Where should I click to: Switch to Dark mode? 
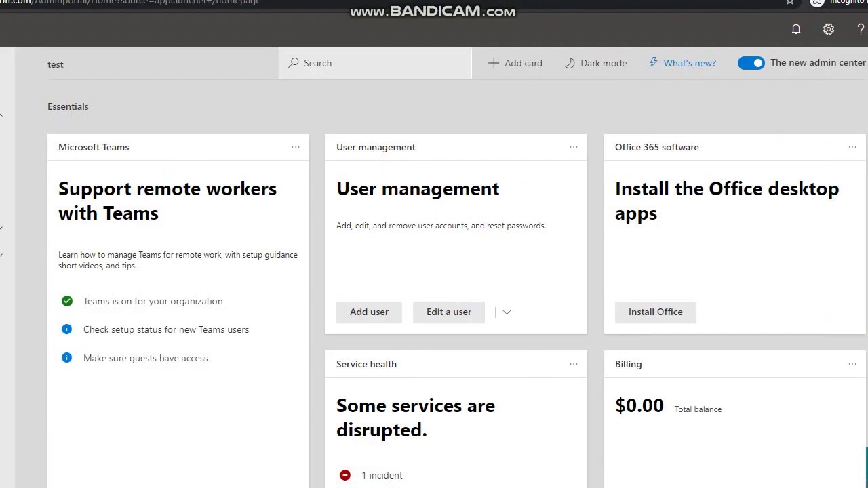595,63
